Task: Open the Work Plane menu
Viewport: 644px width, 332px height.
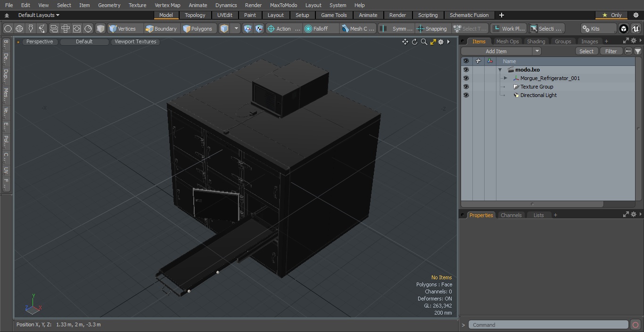Action: click(x=508, y=29)
